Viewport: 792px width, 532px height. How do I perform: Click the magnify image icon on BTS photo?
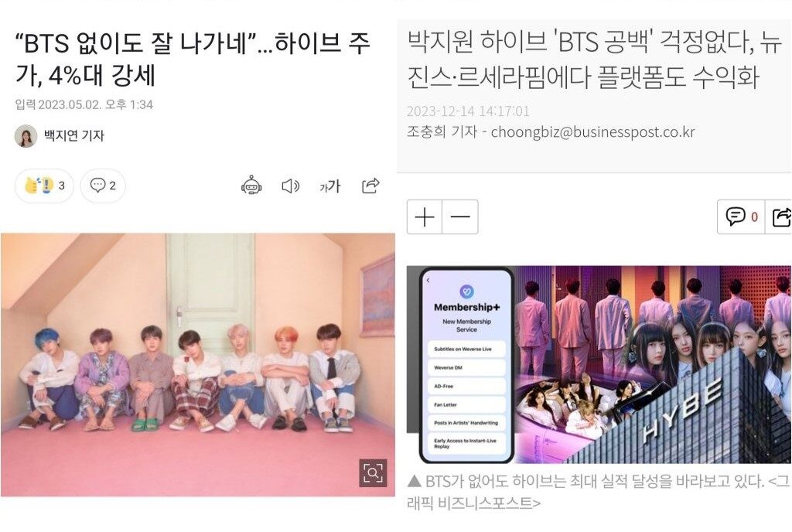(x=373, y=473)
